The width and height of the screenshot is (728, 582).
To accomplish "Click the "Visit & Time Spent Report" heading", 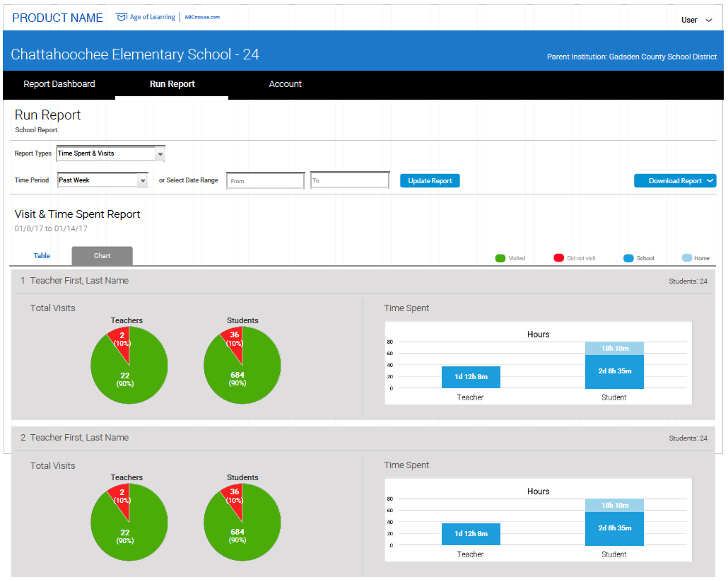I will 77,214.
